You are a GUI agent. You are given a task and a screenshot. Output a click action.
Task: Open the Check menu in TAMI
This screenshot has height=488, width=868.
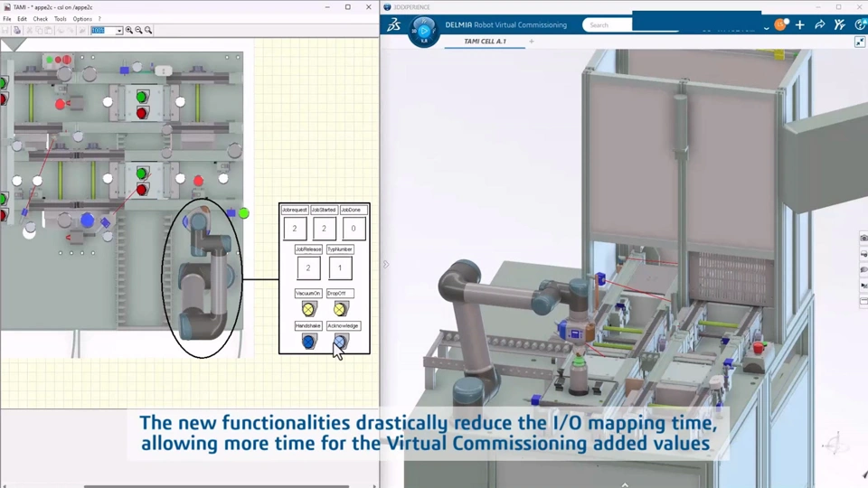click(41, 19)
